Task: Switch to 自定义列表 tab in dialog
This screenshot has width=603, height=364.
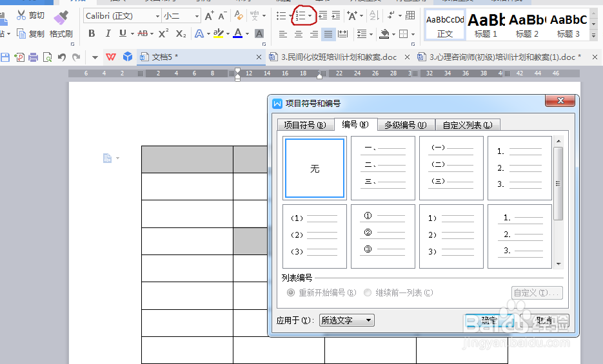Action: pyautogui.click(x=468, y=125)
